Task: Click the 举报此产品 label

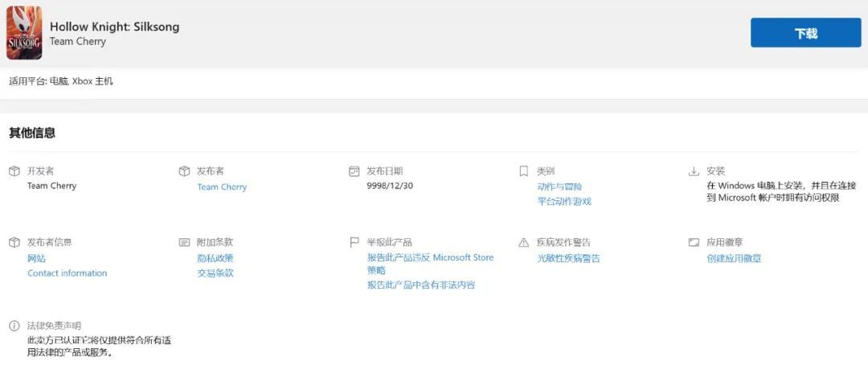Action: point(389,242)
